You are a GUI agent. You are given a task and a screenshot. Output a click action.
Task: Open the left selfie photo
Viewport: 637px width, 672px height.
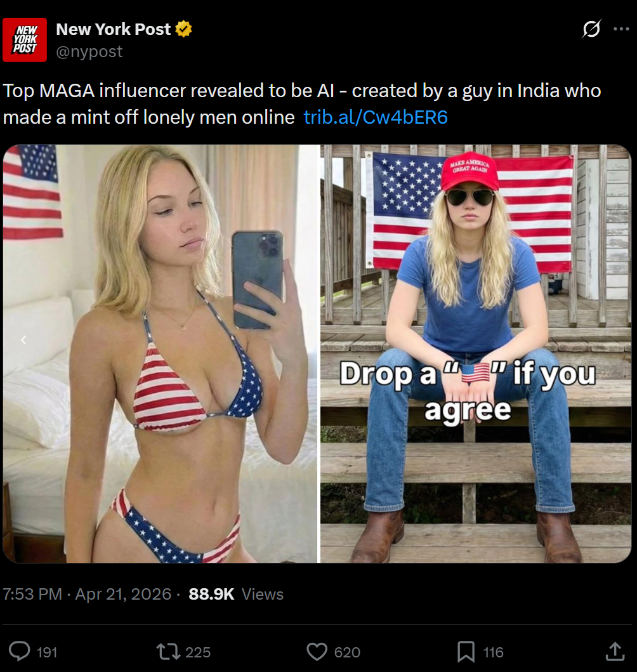click(161, 353)
